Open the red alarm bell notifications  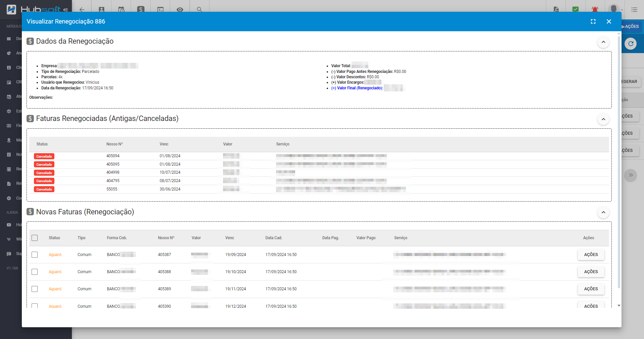coord(595,9)
